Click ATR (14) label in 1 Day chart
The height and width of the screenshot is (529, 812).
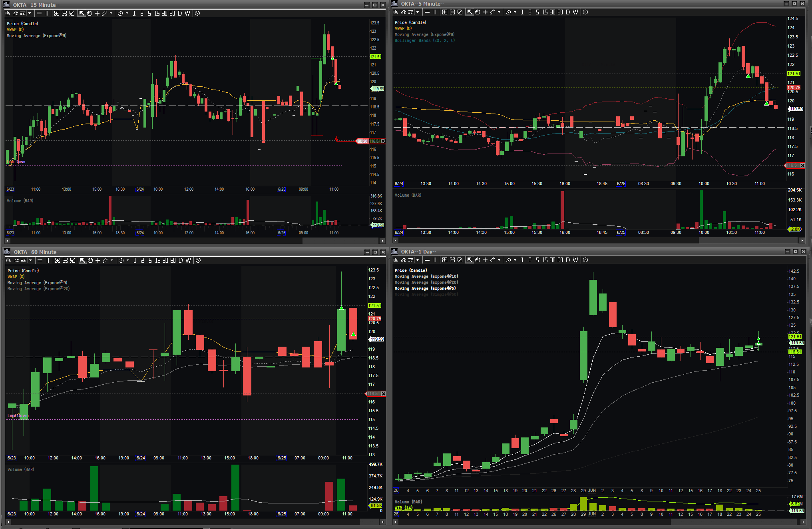[404, 508]
